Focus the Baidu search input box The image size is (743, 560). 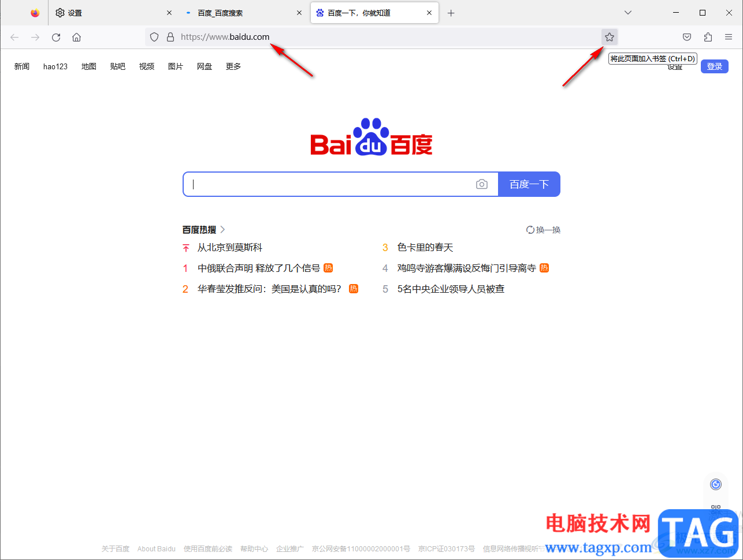[x=341, y=184]
